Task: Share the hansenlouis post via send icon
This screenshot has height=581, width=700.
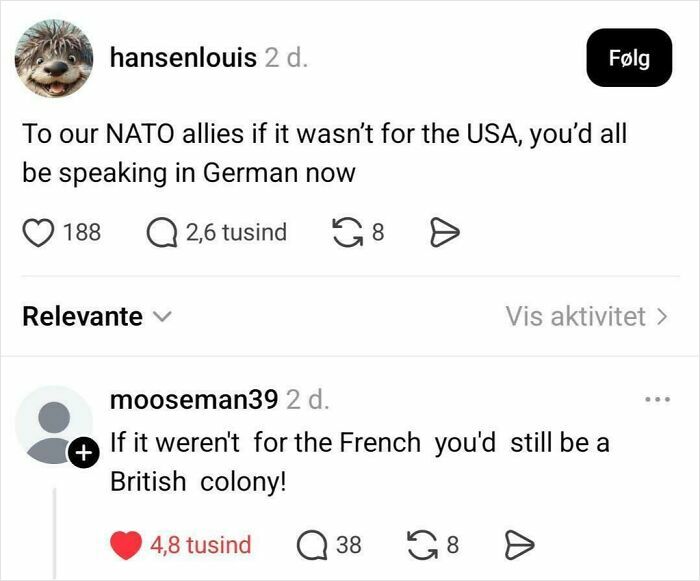Action: click(442, 233)
